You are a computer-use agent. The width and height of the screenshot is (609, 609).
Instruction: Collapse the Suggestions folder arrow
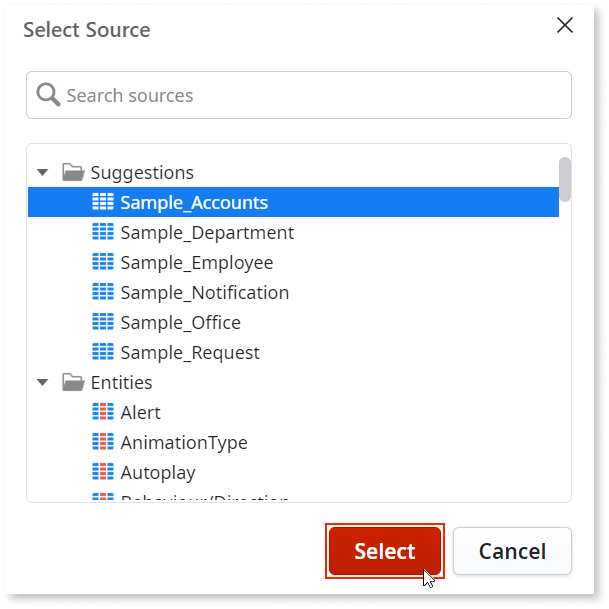coord(43,172)
